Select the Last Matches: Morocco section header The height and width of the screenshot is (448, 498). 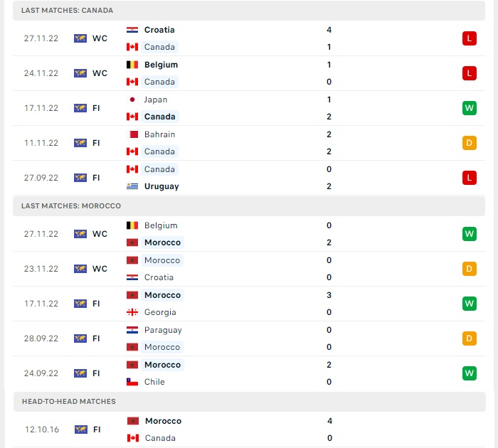[249, 206]
